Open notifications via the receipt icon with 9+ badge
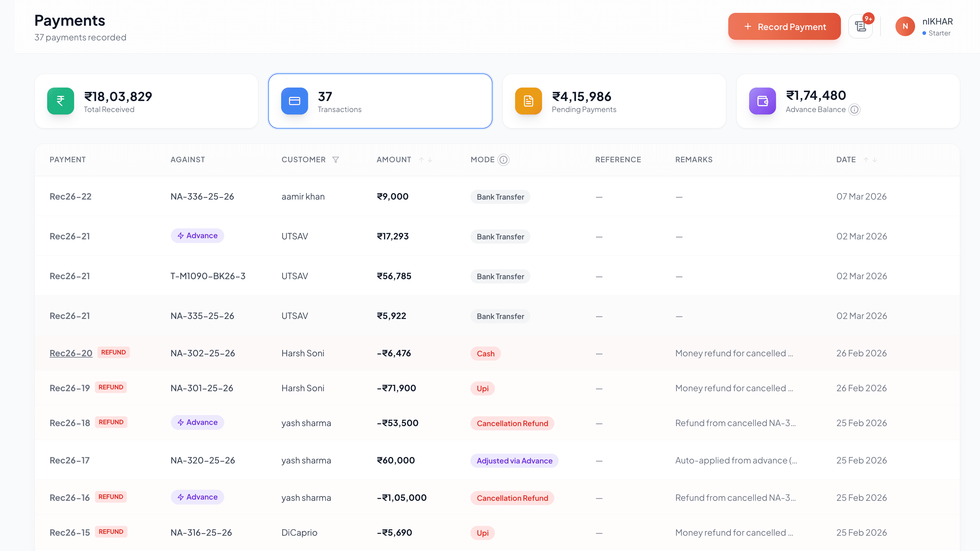Viewport: 980px width, 551px height. coord(861,26)
